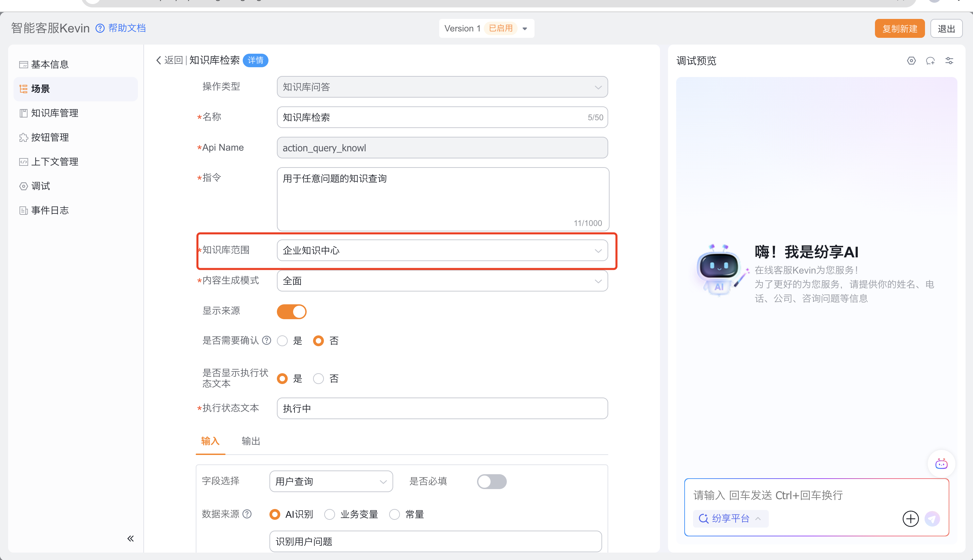
Task: Start new chat via bubble-plus icon
Action: point(930,61)
